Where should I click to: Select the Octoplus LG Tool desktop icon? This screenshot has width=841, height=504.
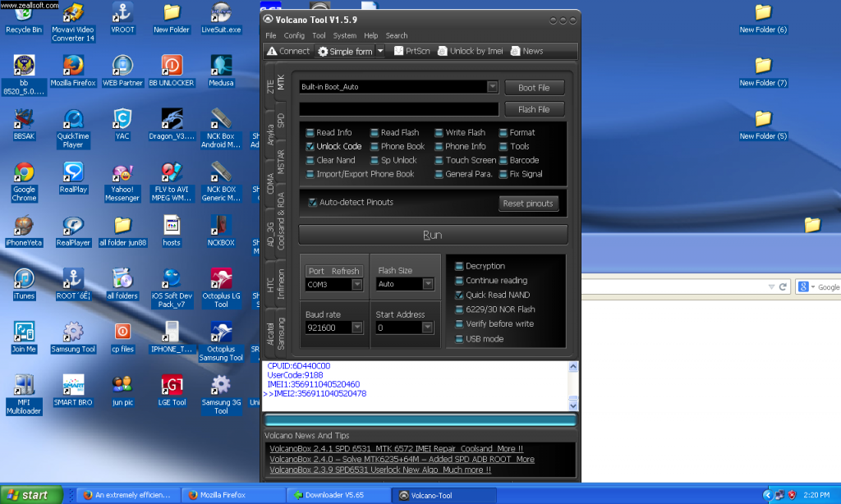pyautogui.click(x=221, y=279)
